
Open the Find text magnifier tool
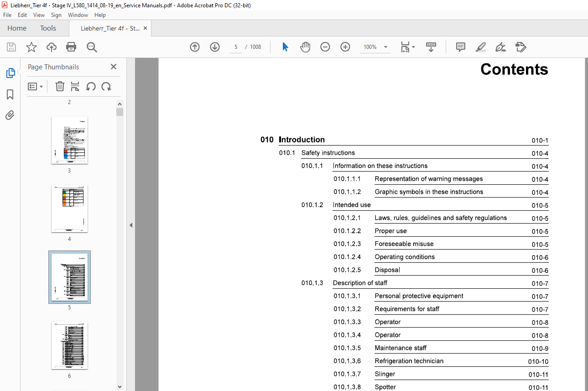coord(92,47)
